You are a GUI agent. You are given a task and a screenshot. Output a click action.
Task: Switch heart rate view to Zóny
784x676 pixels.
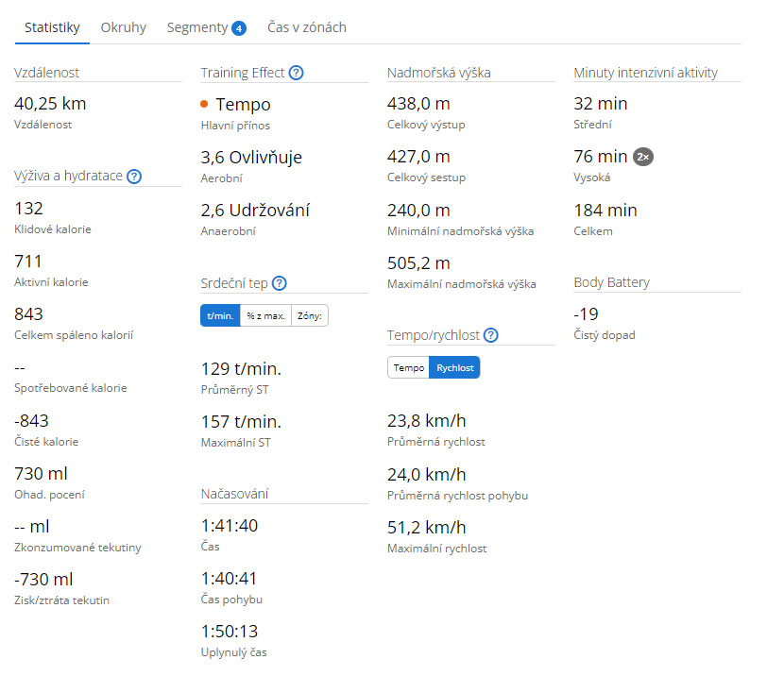[310, 316]
